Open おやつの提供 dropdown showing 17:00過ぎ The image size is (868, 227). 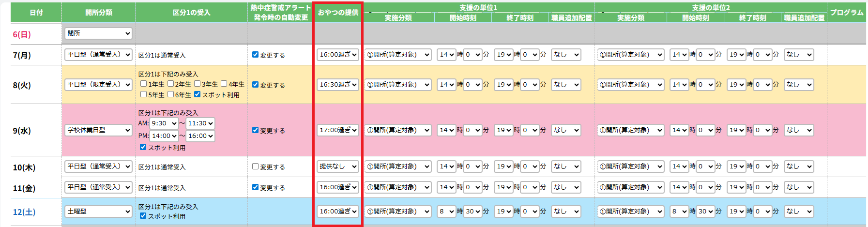[x=338, y=130]
